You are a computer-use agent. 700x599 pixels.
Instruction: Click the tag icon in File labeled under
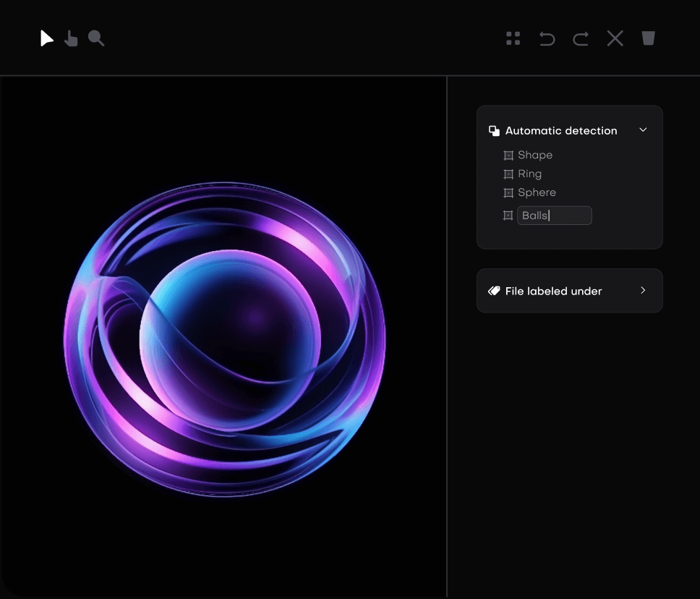click(494, 291)
